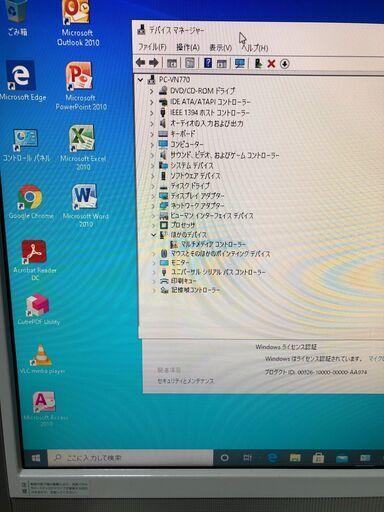Click the taskbar search box
The width and height of the screenshot is (384, 512).
130,458
